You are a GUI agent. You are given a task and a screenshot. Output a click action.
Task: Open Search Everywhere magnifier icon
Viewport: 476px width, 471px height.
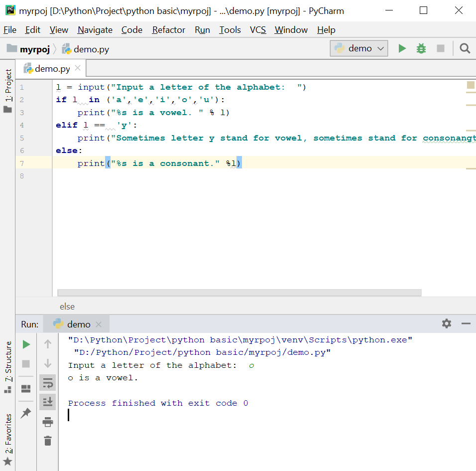point(465,48)
